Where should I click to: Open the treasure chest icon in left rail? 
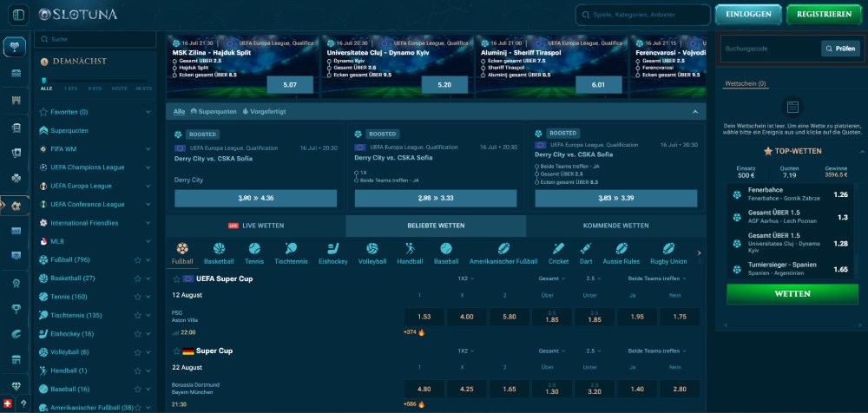(x=16, y=73)
